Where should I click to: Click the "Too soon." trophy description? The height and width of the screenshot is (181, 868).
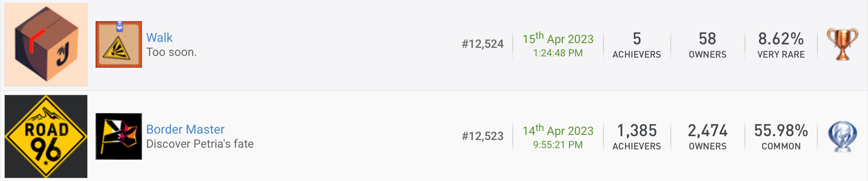coord(171,52)
